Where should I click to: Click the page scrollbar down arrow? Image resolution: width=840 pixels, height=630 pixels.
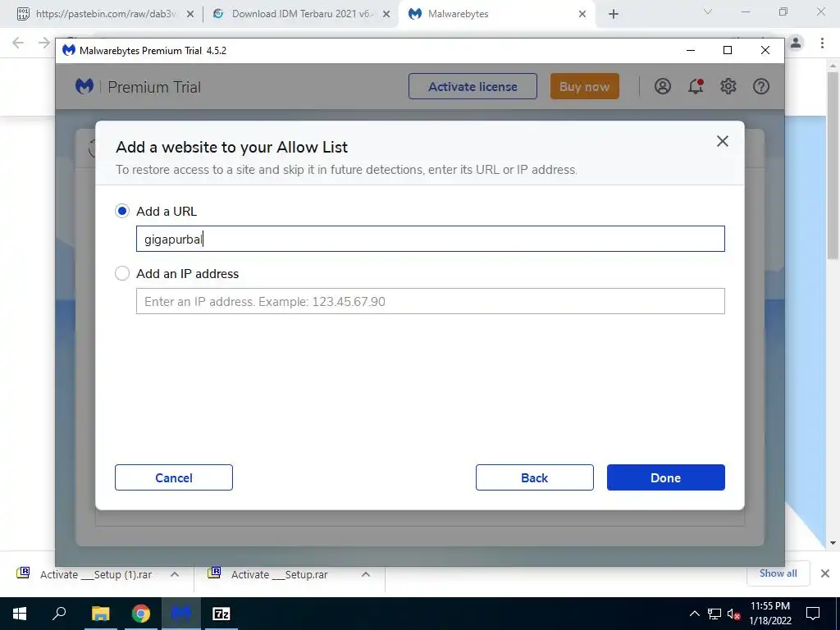click(x=833, y=543)
